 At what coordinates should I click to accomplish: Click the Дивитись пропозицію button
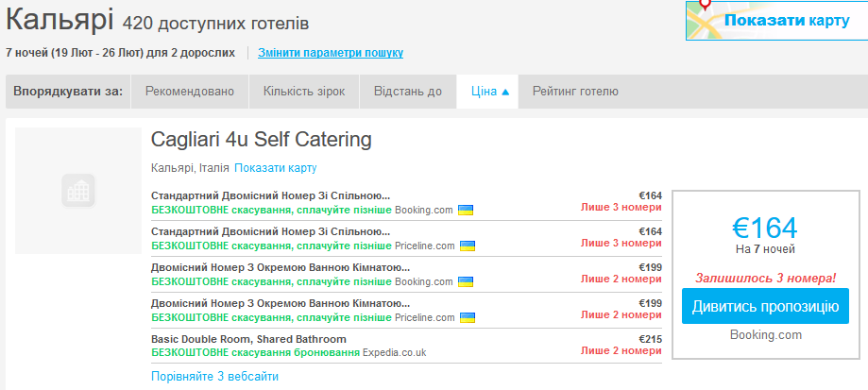765,306
